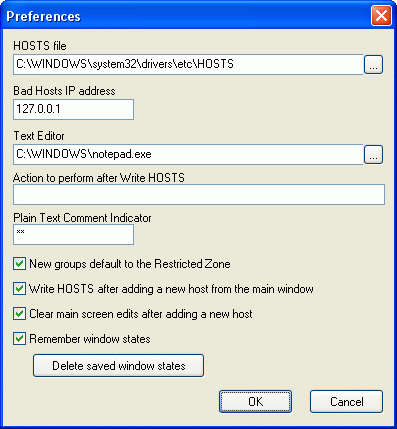The width and height of the screenshot is (397, 429).
Task: Select the Text Editor path field
Action: pyautogui.click(x=188, y=154)
